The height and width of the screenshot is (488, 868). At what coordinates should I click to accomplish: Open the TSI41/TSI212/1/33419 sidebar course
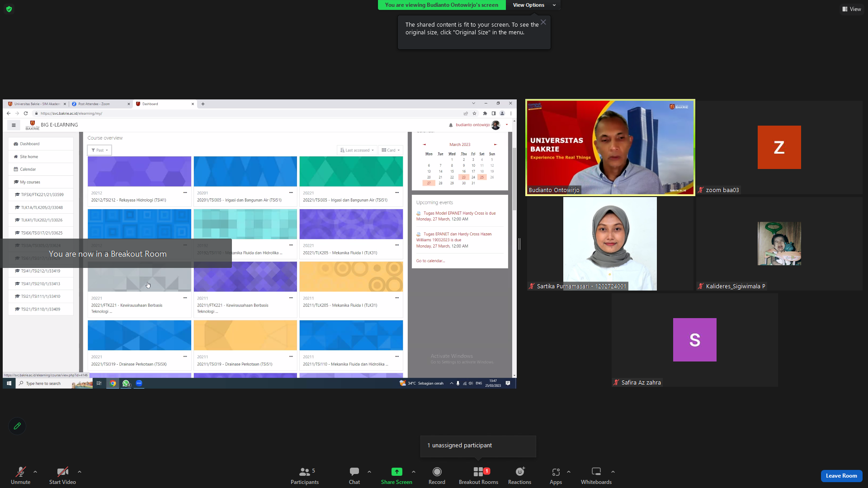(41, 271)
